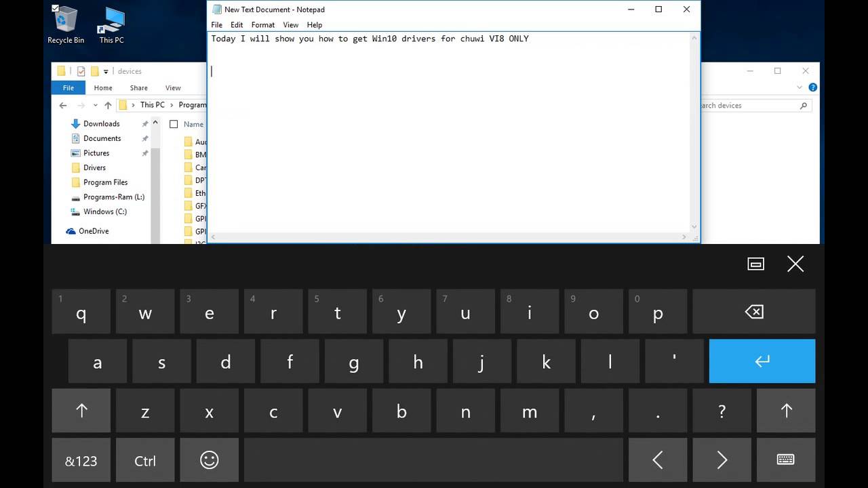Dock the touch keyboard with the dock icon
The width and height of the screenshot is (868, 488).
tap(756, 264)
